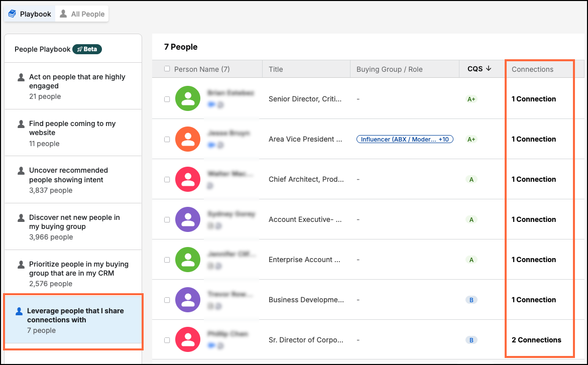Viewport: 588px width, 365px height.
Task: Click the Title column header
Action: (x=276, y=69)
